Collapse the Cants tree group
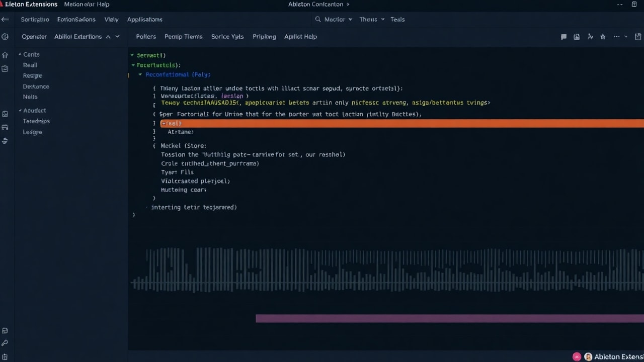 click(20, 54)
